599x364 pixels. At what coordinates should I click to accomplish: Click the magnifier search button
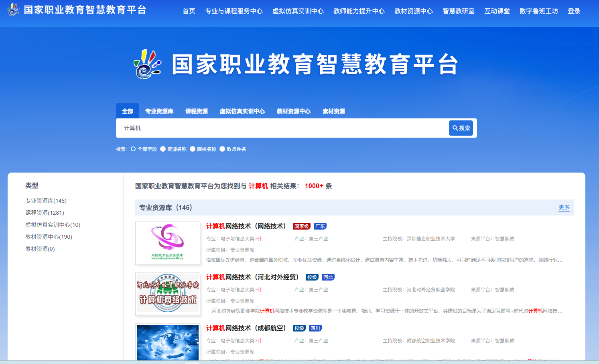(x=461, y=128)
